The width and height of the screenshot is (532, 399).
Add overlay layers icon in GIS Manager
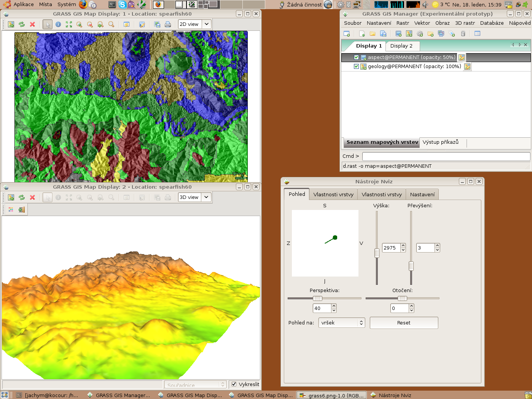(441, 34)
